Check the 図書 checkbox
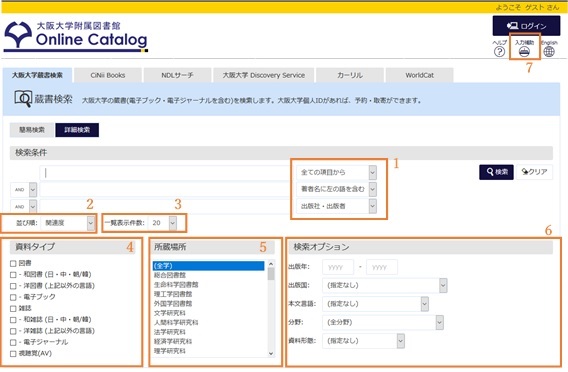The height and width of the screenshot is (372, 568). [x=13, y=263]
